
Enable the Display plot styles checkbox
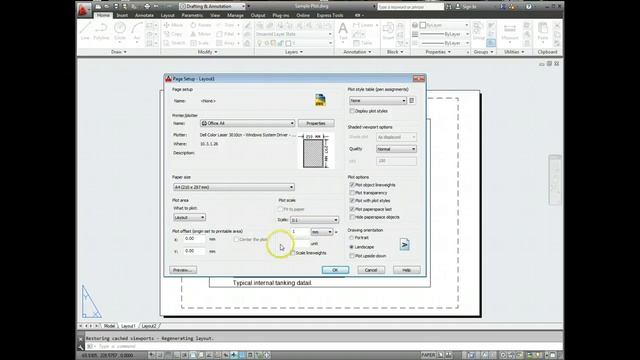point(352,111)
